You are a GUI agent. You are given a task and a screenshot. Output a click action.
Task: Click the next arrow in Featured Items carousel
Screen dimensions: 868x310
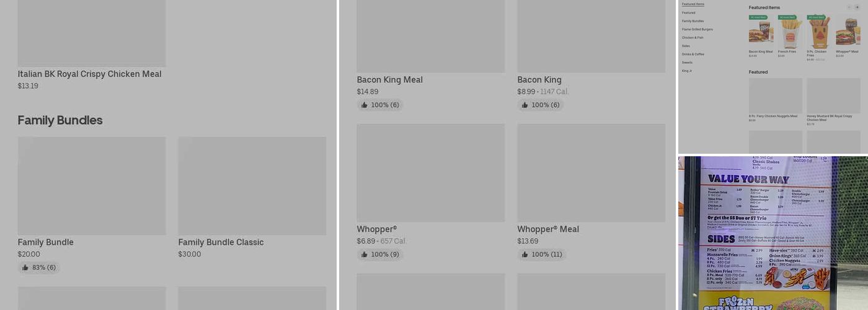857,7
